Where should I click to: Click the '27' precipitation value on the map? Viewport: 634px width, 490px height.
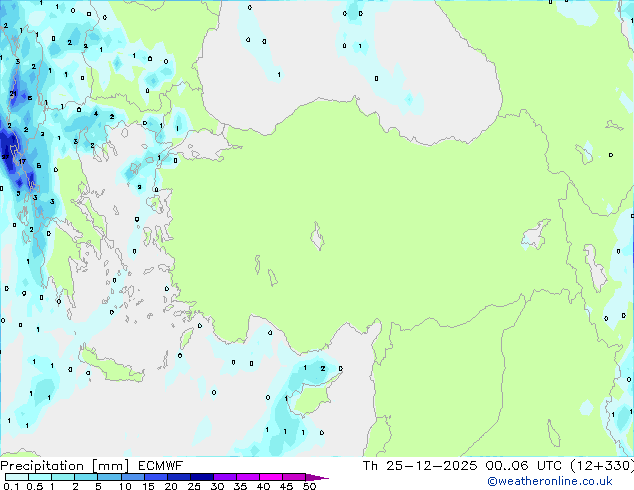coord(5,157)
